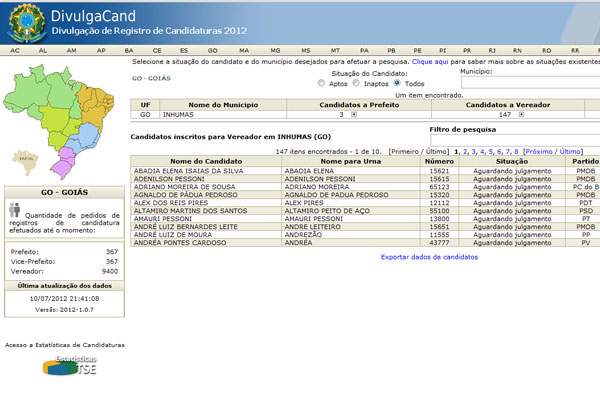
Task: Click the Filtro de pesquisa field
Action: [x=515, y=140]
